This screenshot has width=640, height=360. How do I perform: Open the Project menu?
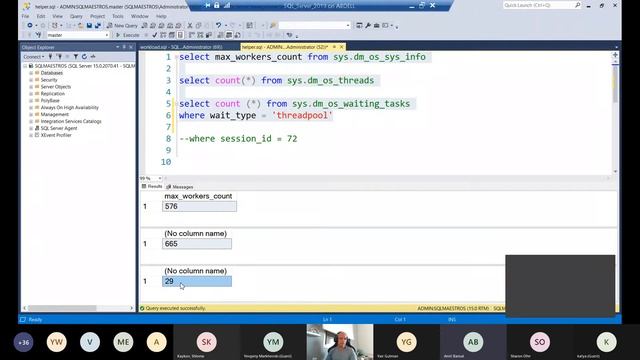pos(98,16)
